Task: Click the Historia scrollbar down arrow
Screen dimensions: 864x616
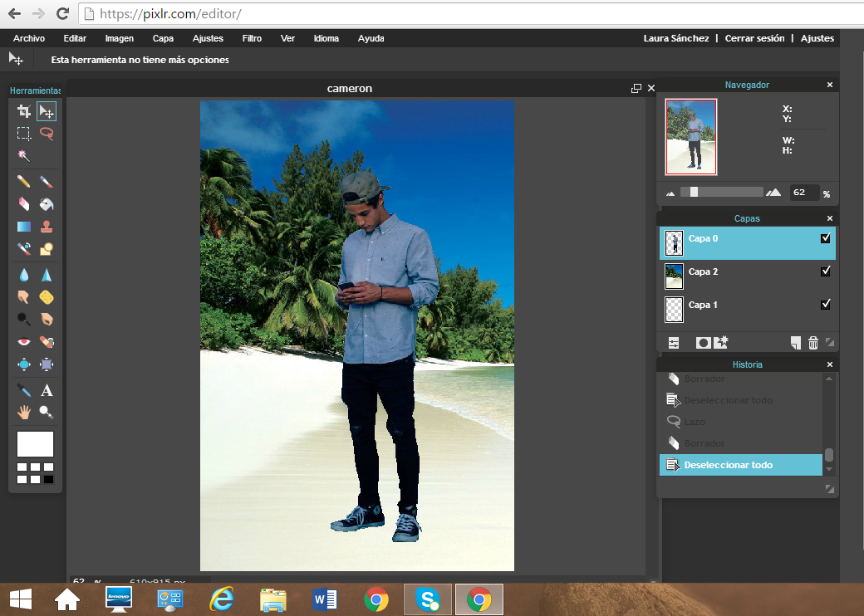Action: [829, 470]
